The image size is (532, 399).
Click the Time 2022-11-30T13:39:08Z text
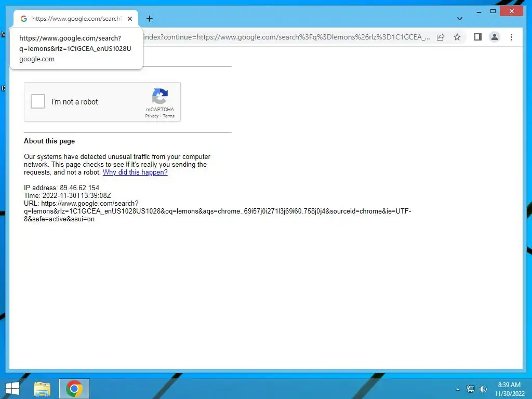point(67,196)
